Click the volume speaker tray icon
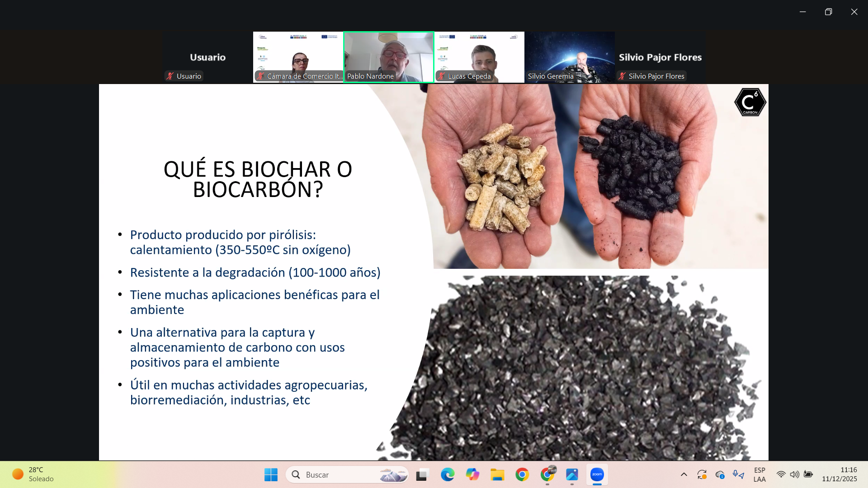This screenshot has width=868, height=488. [794, 474]
